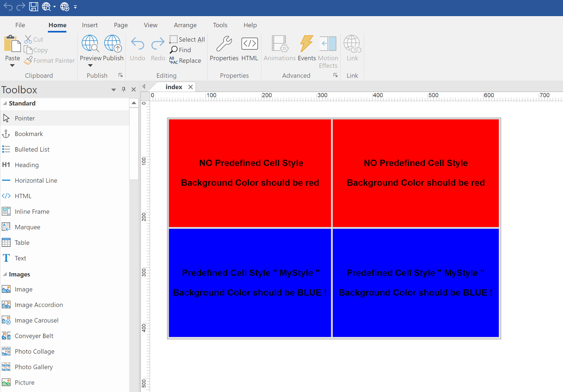Screen dimensions: 563x392
Task: Click the Toolbox scrollbar up arrow
Action: (134, 103)
